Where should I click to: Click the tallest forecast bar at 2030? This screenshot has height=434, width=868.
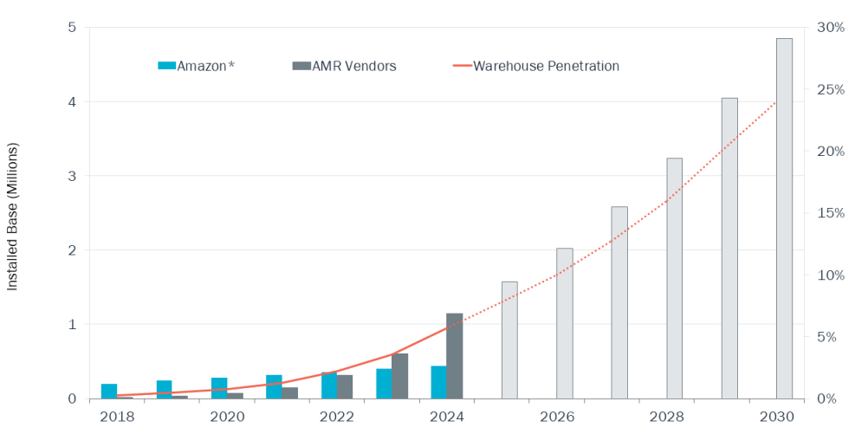click(784, 218)
